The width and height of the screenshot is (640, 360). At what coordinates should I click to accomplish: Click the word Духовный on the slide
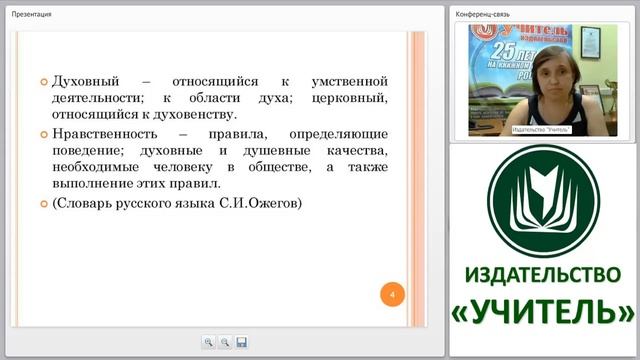pos(85,81)
